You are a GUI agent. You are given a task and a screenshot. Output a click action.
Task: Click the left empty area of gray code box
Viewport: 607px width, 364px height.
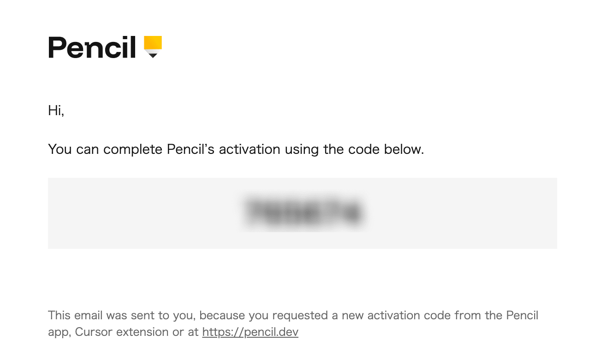pos(138,213)
